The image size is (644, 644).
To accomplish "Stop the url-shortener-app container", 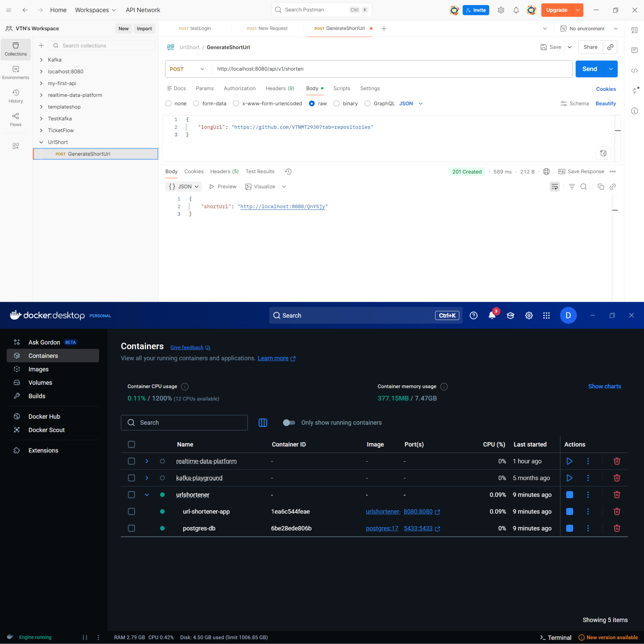I will pos(569,511).
